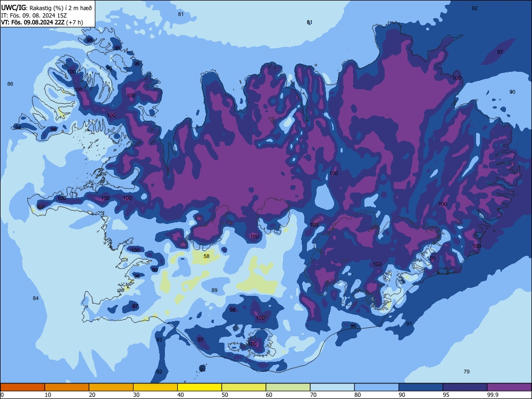Click the '10' tick label on the legend
Screen dimensions: 532x399
coord(48,395)
